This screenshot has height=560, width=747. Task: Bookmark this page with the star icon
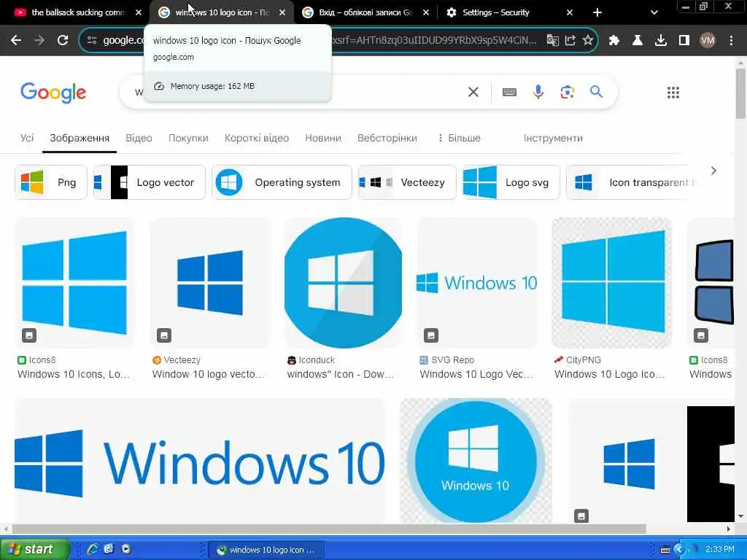(588, 41)
